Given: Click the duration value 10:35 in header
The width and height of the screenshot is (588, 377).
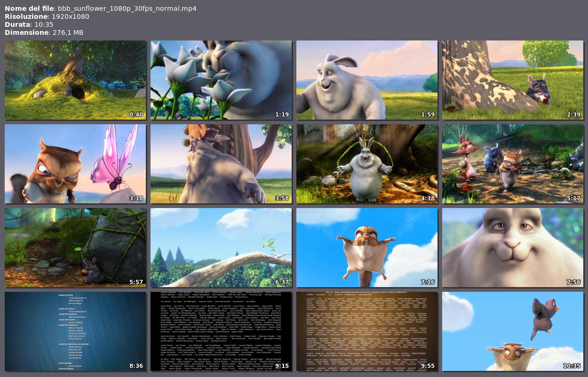Looking at the screenshot, I should pos(44,24).
